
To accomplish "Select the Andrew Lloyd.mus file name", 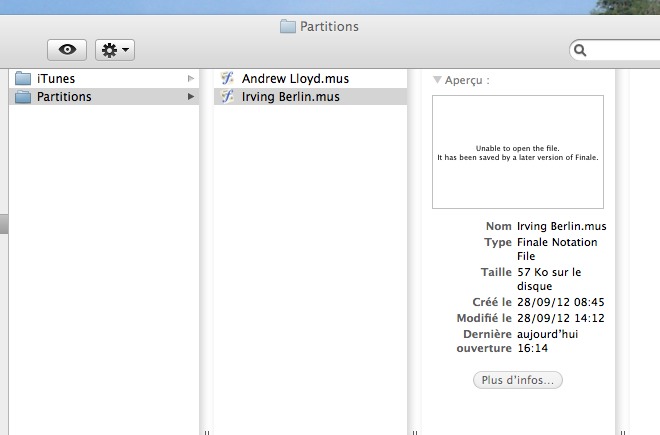I will 295,78.
